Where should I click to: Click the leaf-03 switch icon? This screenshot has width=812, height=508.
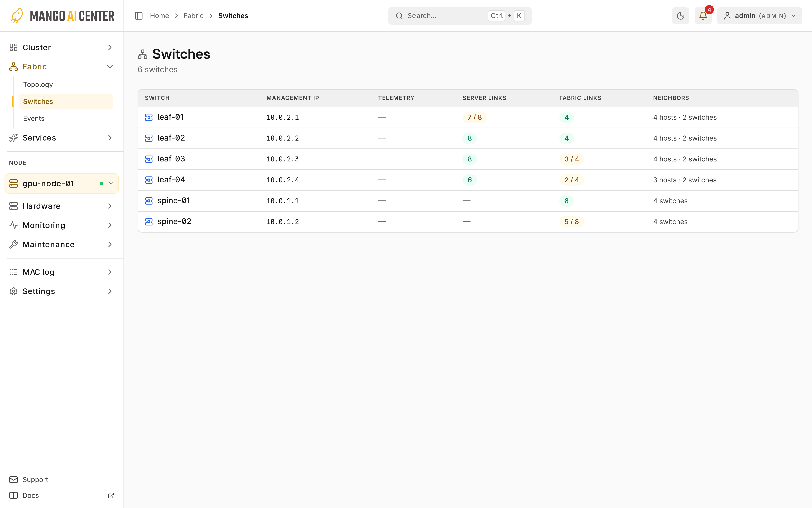[x=149, y=159]
